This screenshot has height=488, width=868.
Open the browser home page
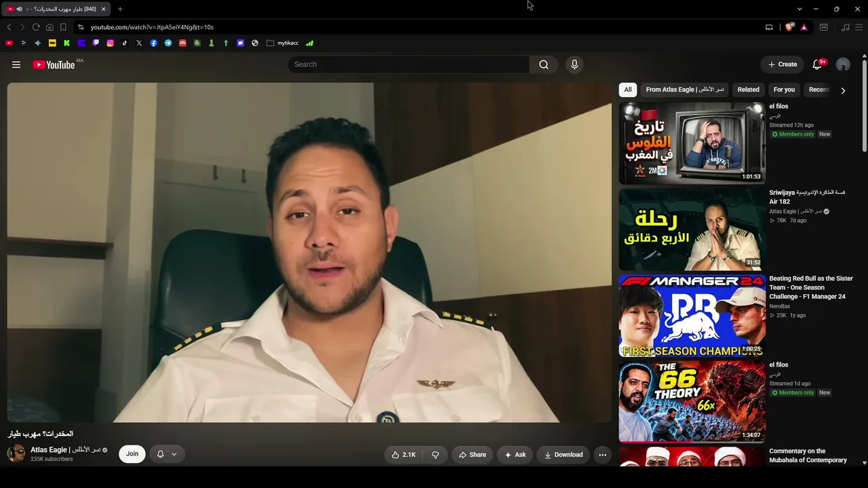click(50, 27)
